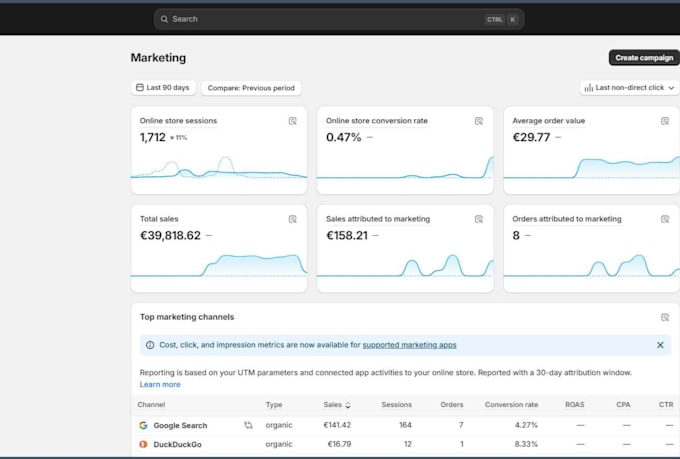Viewport: 680px width, 459px height.
Task: Click the €158.21 marketing sales figure
Action: pyautogui.click(x=347, y=235)
